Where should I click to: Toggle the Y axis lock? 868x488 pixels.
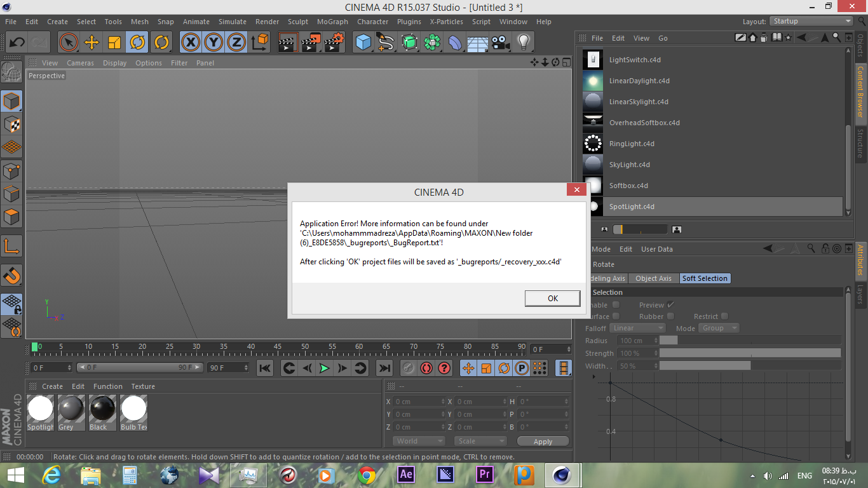[x=214, y=43]
